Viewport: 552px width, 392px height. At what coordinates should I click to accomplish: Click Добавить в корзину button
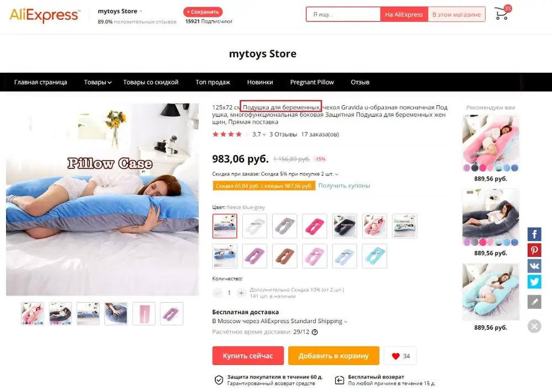[333, 356]
